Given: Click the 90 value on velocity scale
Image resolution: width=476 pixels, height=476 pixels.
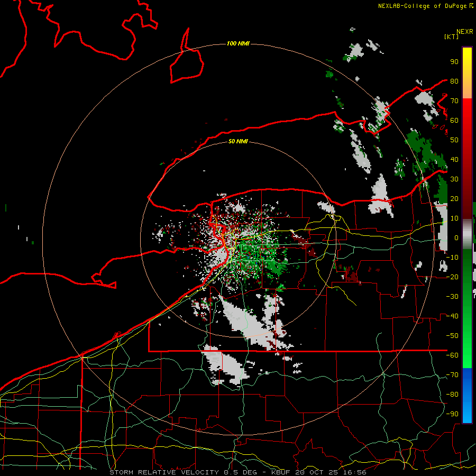Looking at the screenshot, I should click(x=454, y=61).
